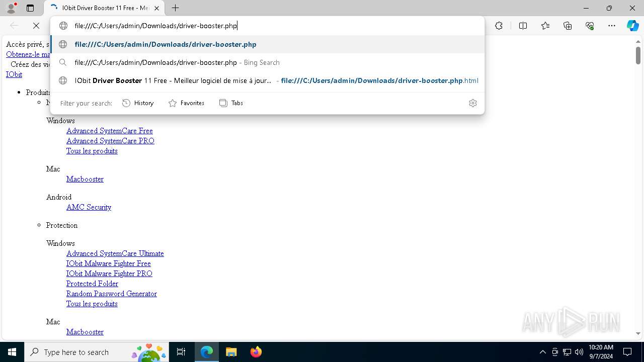Open AMC Security link

coord(89,207)
